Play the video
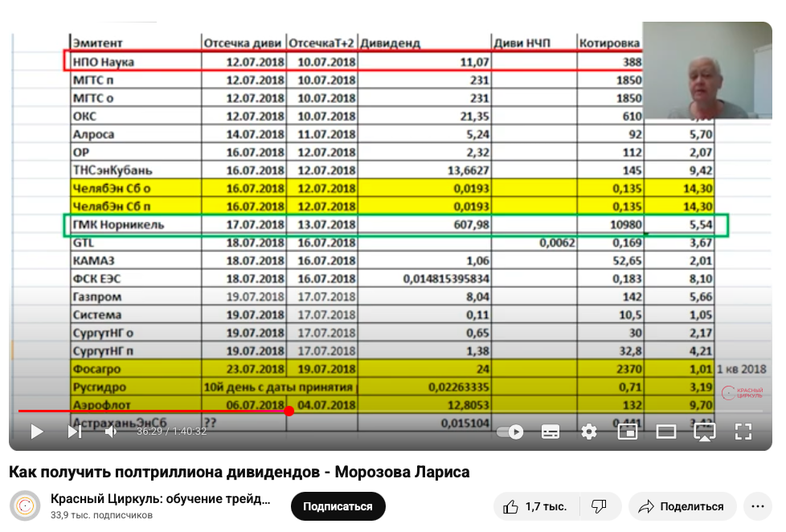786x532 pixels. pyautogui.click(x=37, y=432)
